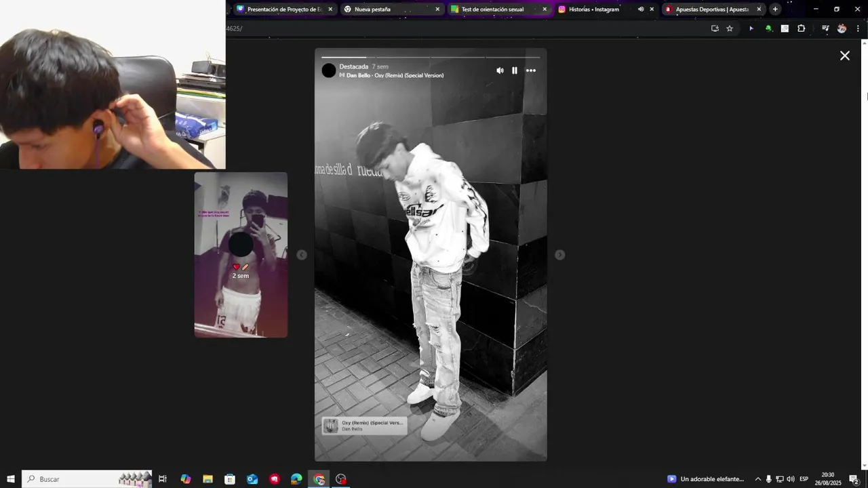Click the microphone tray icon
Image resolution: width=868 pixels, height=488 pixels.
(768, 479)
